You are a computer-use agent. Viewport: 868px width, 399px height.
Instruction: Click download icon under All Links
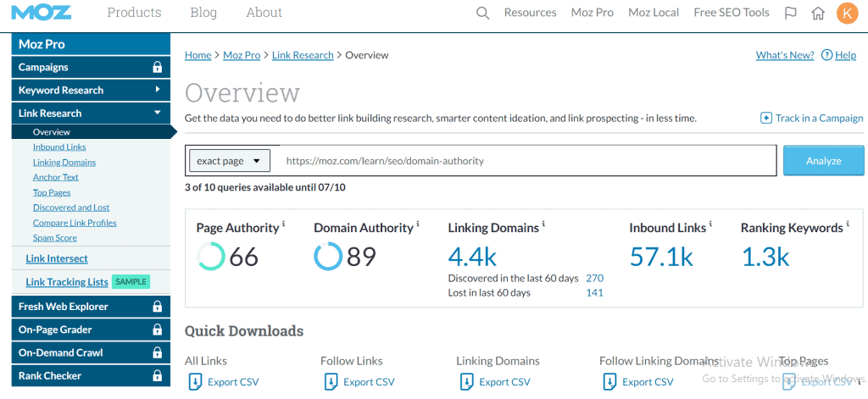click(195, 382)
